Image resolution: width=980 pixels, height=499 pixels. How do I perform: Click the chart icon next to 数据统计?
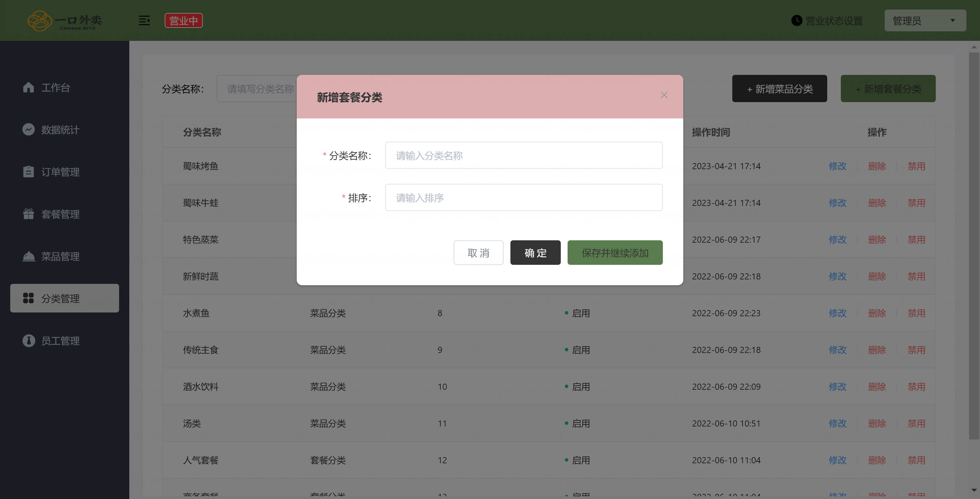point(29,130)
